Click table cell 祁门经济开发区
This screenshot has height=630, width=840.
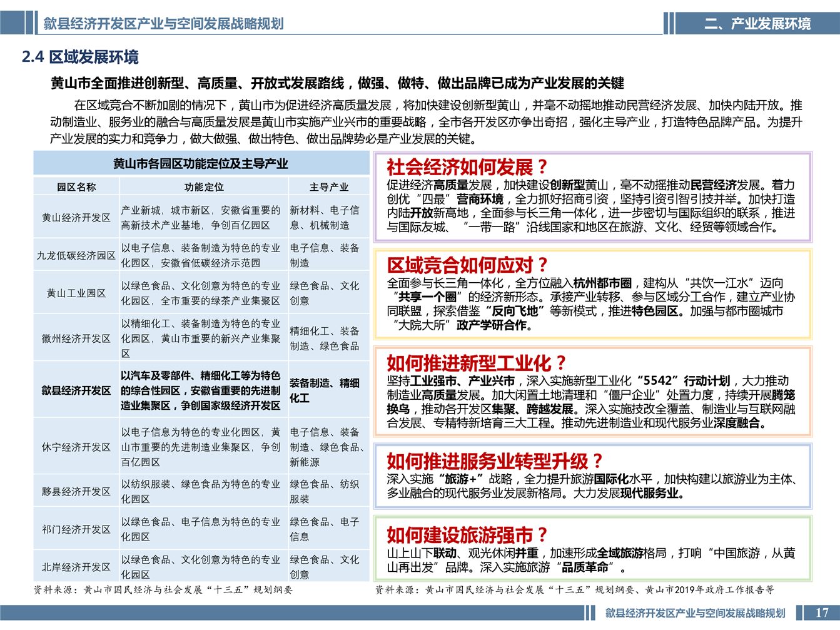point(76,529)
